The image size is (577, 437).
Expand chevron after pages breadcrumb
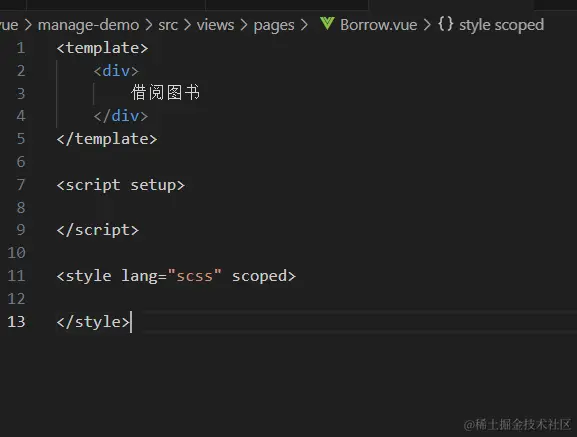[x=304, y=25]
